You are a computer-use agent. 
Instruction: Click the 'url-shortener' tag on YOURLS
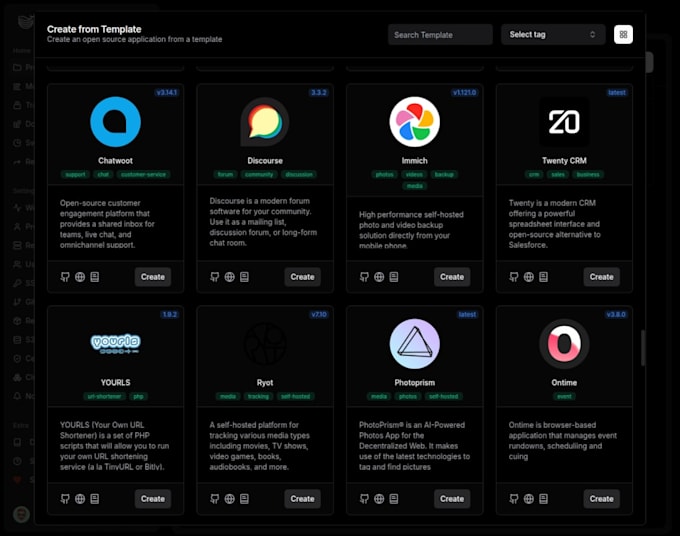(x=105, y=396)
